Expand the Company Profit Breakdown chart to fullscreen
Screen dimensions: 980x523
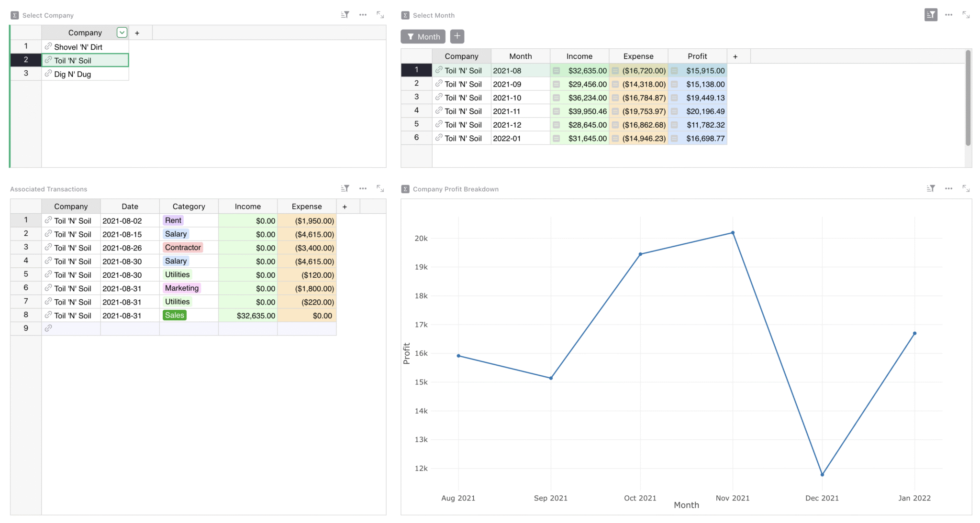(x=967, y=189)
